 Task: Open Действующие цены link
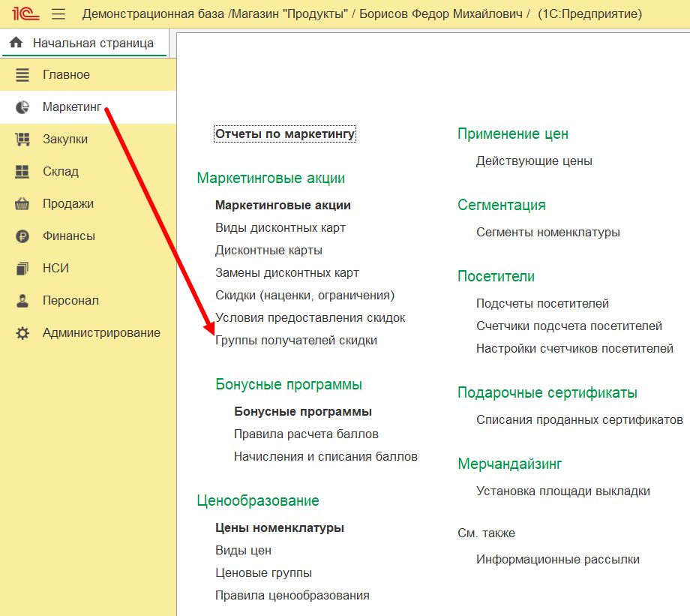click(533, 161)
